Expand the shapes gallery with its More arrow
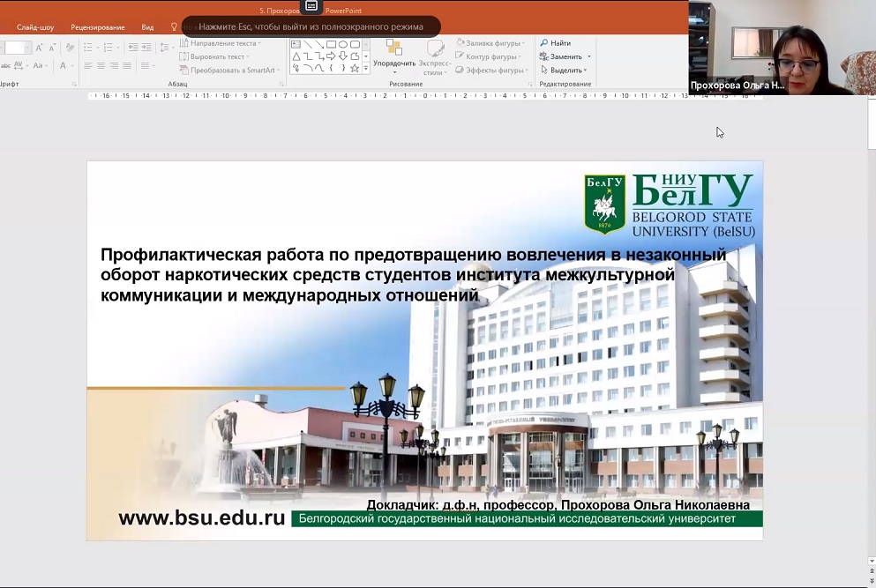This screenshot has height=588, width=876. pos(366,67)
